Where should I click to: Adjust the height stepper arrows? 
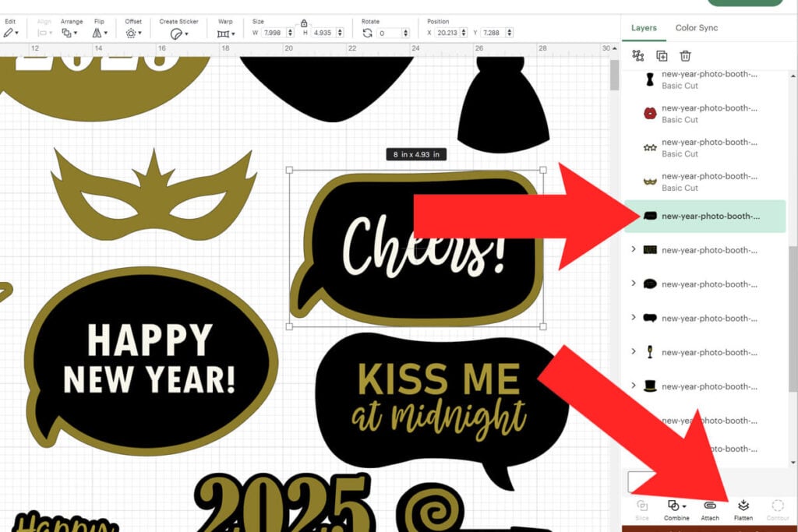click(340, 33)
